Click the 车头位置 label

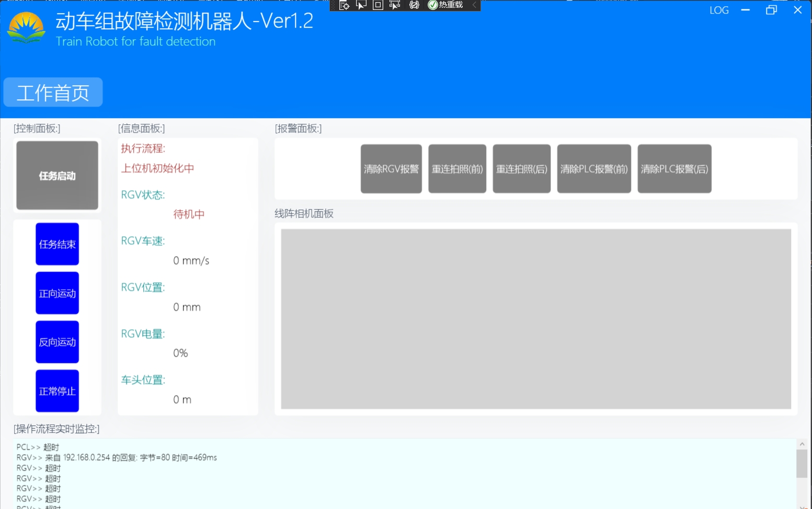(143, 380)
